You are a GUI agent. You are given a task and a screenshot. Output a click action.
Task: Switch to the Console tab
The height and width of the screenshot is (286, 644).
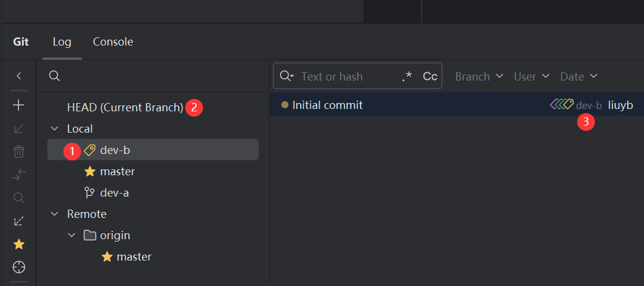click(x=113, y=42)
